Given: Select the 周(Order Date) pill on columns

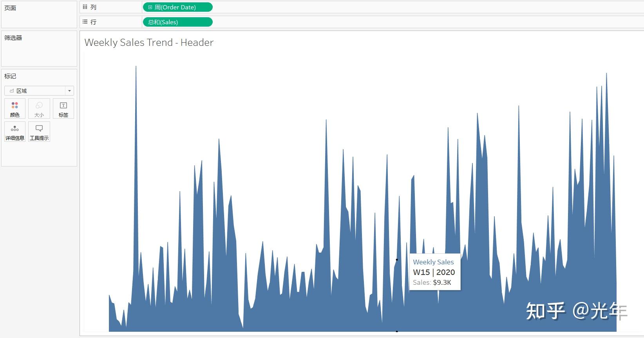Looking at the screenshot, I should coord(178,7).
